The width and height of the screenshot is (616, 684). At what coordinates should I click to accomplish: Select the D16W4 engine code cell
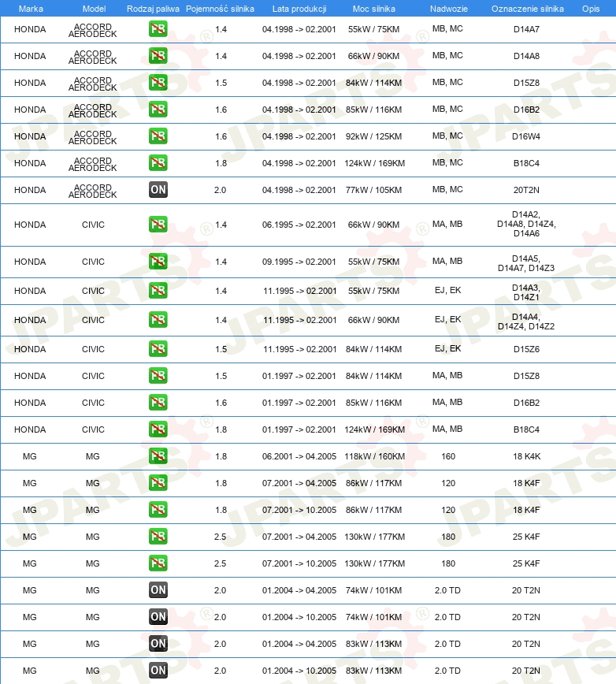point(526,136)
